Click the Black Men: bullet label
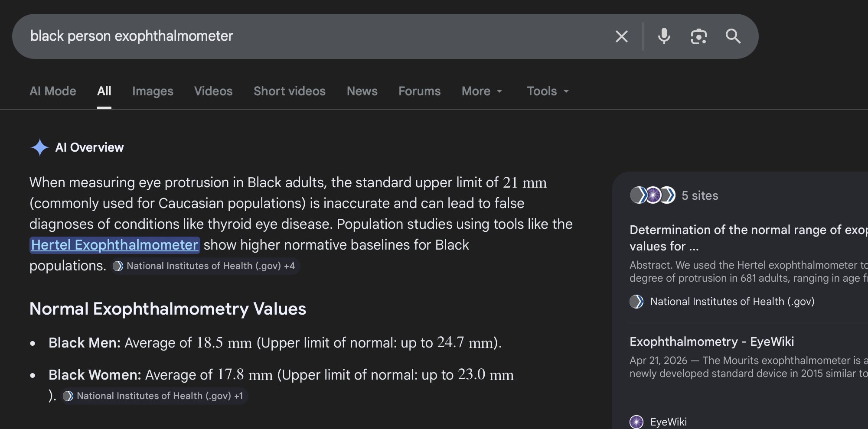Screen dimensions: 868x429 85,343
